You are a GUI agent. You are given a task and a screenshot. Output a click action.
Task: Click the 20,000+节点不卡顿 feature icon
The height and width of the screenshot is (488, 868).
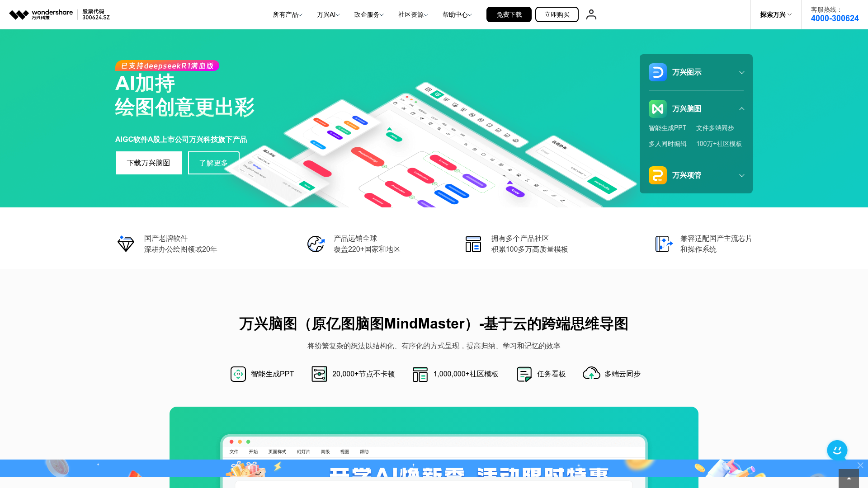pyautogui.click(x=319, y=374)
